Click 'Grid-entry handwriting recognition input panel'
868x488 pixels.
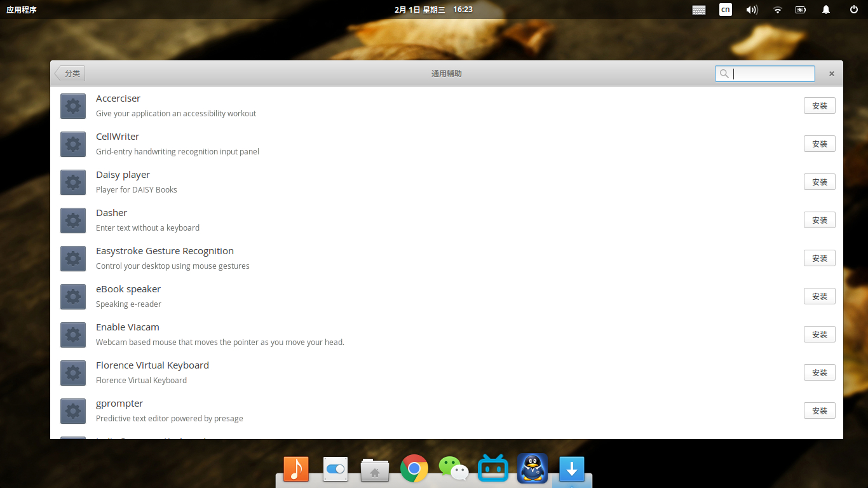[x=177, y=152]
